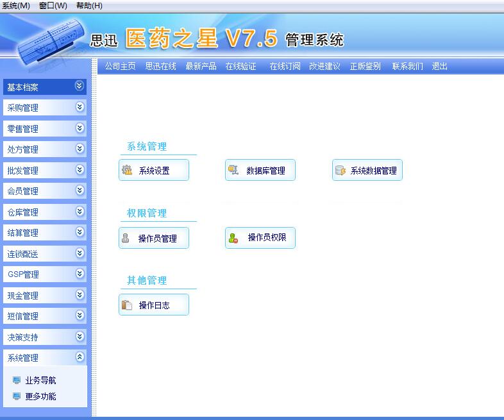Open the 系统(M) menu
The height and width of the screenshot is (420, 504).
tap(16, 6)
